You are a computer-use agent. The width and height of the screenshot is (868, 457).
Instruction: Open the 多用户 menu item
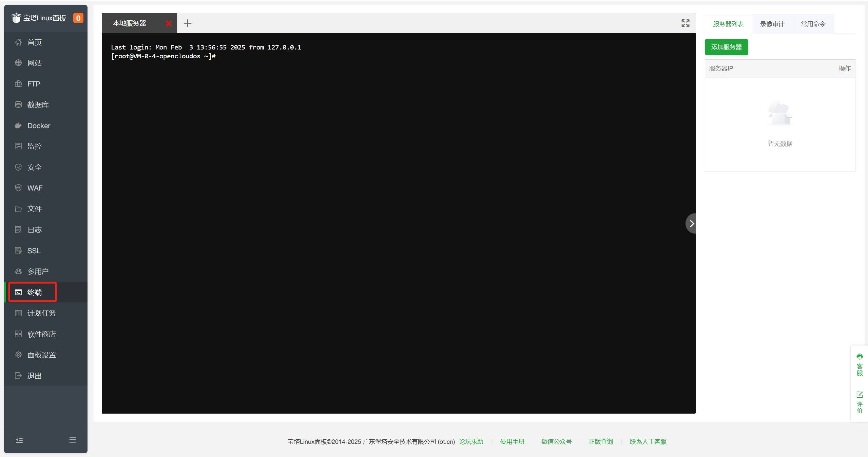(x=46, y=271)
